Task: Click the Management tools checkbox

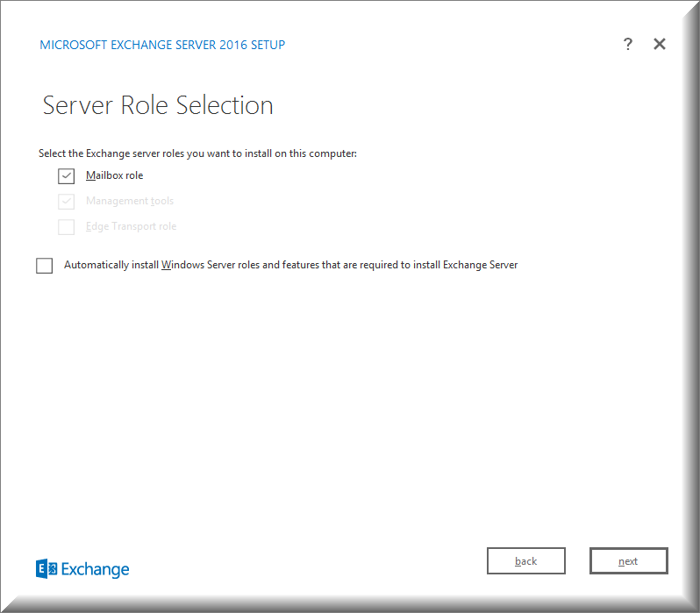Action: coord(66,202)
